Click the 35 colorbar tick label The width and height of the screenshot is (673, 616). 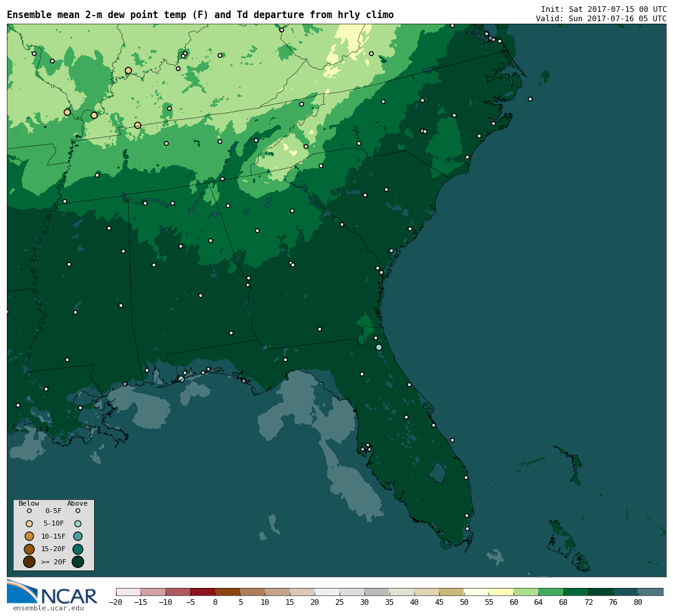(389, 602)
